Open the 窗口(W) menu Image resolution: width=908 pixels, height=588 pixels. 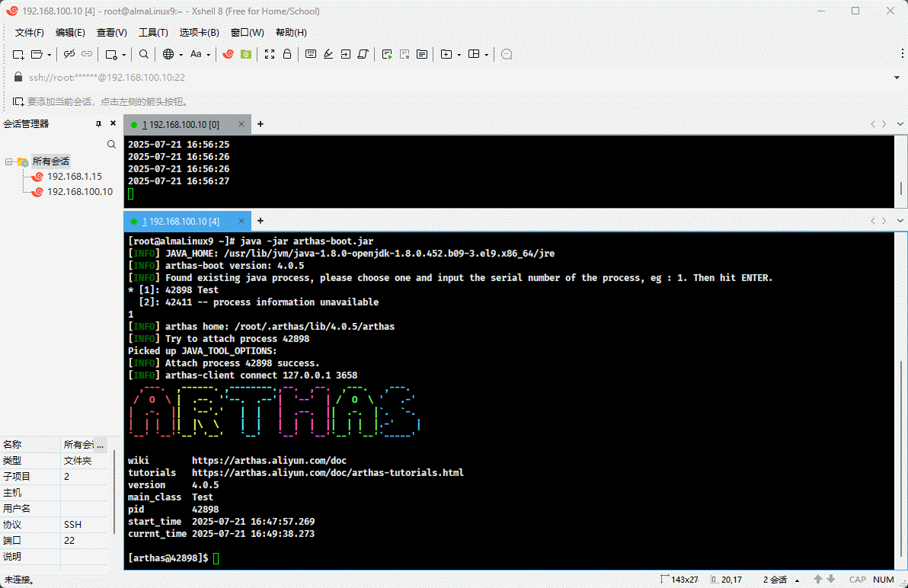point(248,33)
